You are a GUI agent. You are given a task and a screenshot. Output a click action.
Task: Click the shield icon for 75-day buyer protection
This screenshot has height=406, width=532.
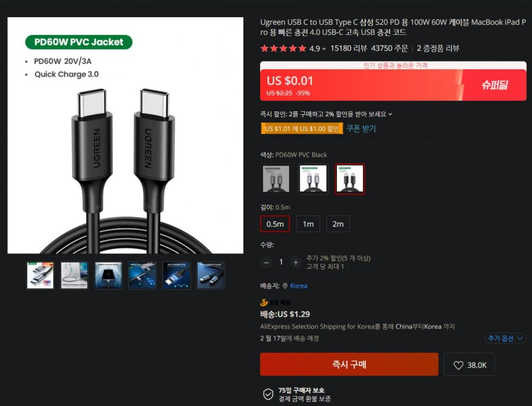pyautogui.click(x=268, y=394)
